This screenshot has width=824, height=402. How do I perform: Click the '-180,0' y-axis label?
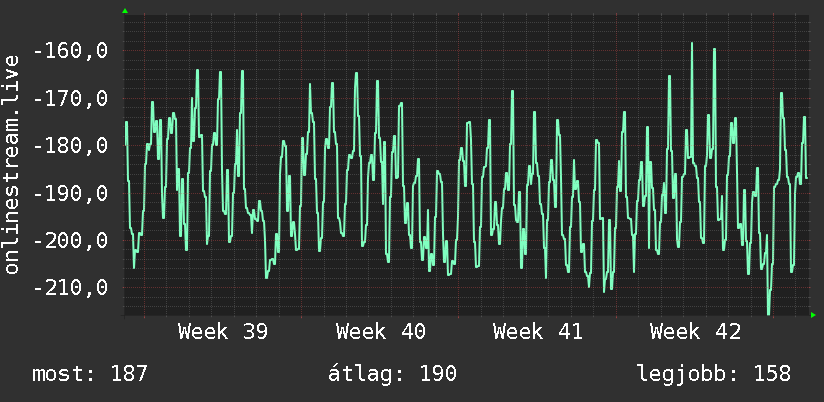click(x=70, y=146)
